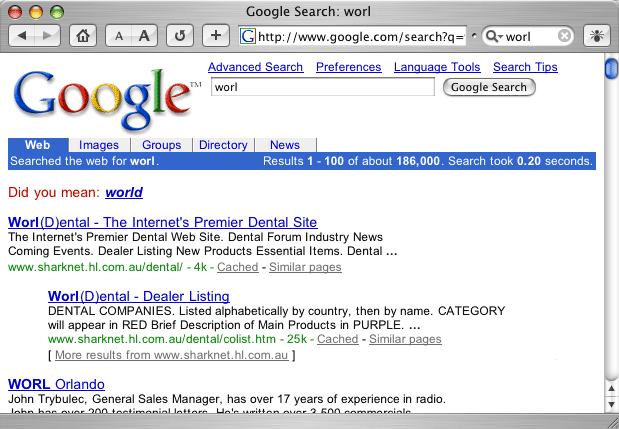Open Similar pages for colist.htm result

tap(405, 339)
